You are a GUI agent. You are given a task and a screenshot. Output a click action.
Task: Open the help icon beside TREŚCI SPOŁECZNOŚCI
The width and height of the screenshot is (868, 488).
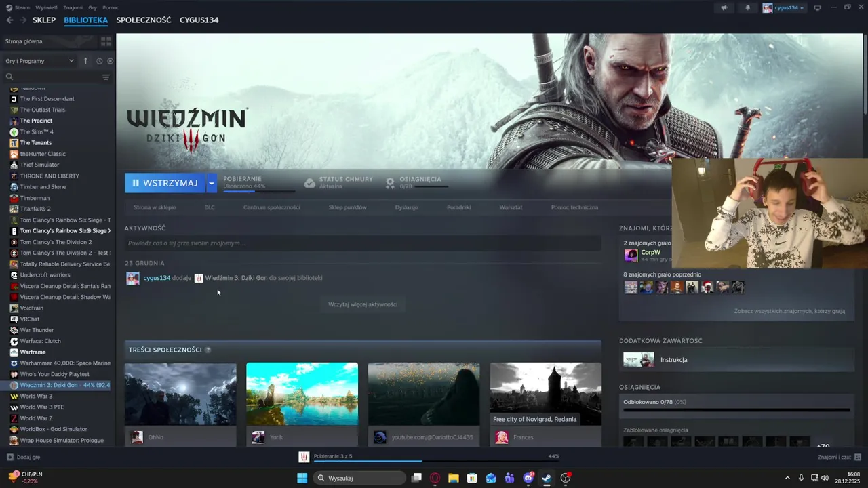pyautogui.click(x=208, y=350)
